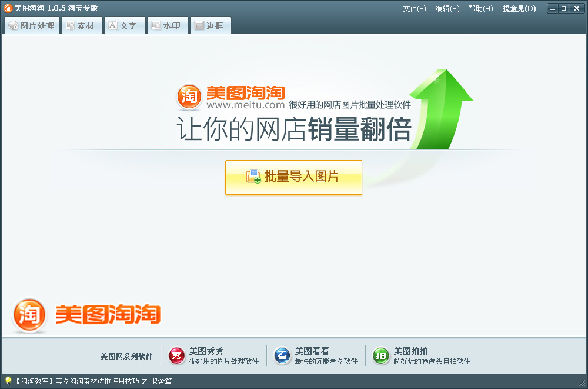Screen dimensions: 588x389
Task: Click the lightbulb tip icon in status bar
Action: click(x=8, y=381)
